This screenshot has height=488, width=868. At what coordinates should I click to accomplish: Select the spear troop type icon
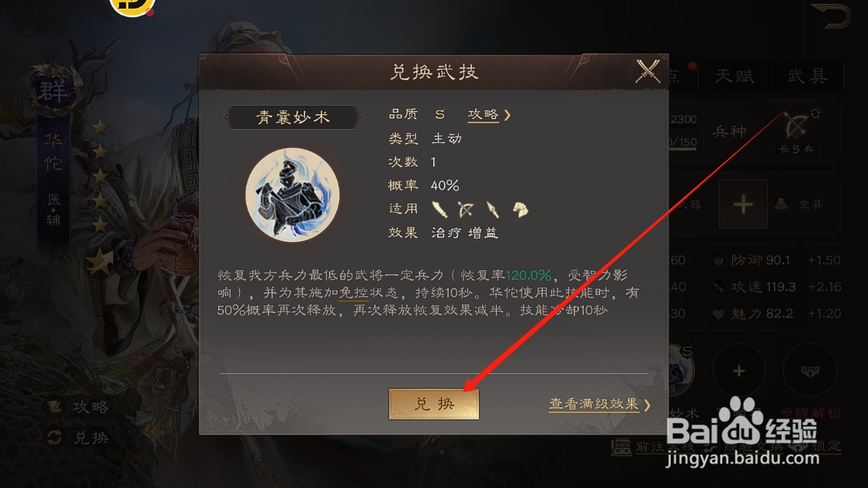coord(492,209)
